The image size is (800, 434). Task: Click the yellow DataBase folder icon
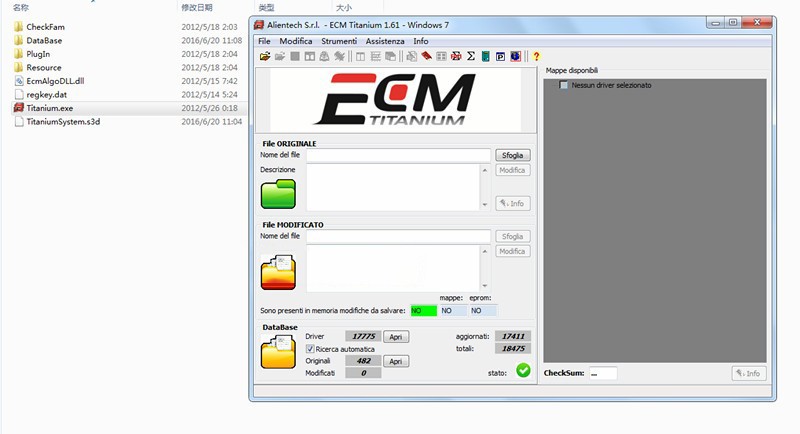278,352
